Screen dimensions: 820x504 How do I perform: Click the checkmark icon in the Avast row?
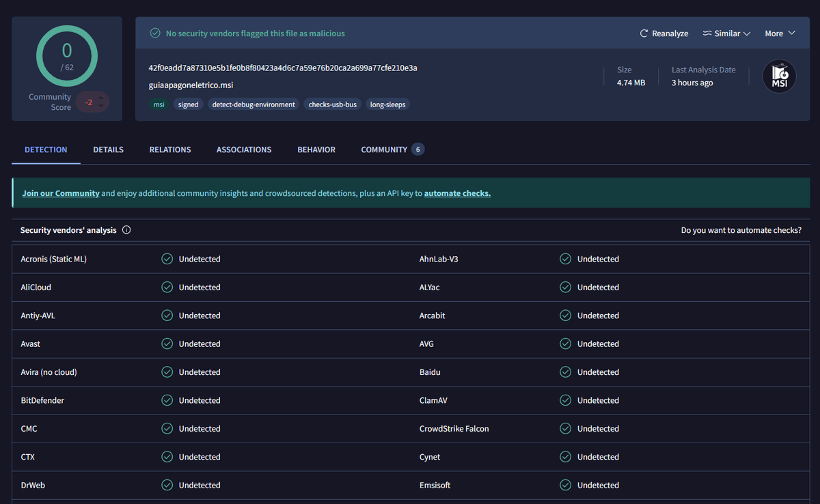click(167, 344)
